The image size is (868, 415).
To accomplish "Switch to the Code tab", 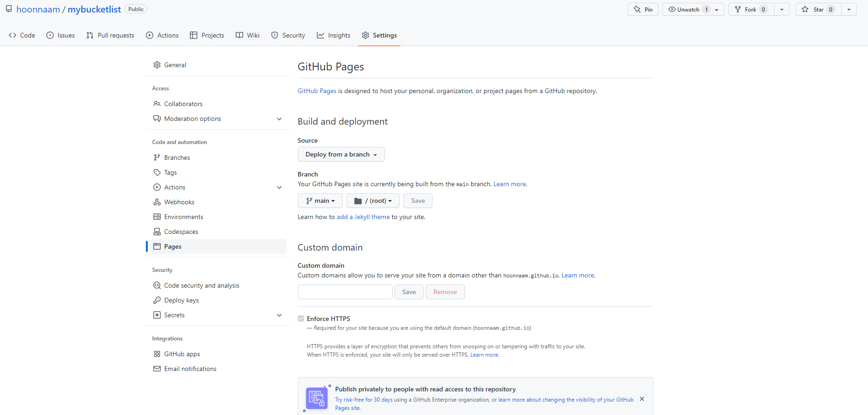I will tap(22, 35).
